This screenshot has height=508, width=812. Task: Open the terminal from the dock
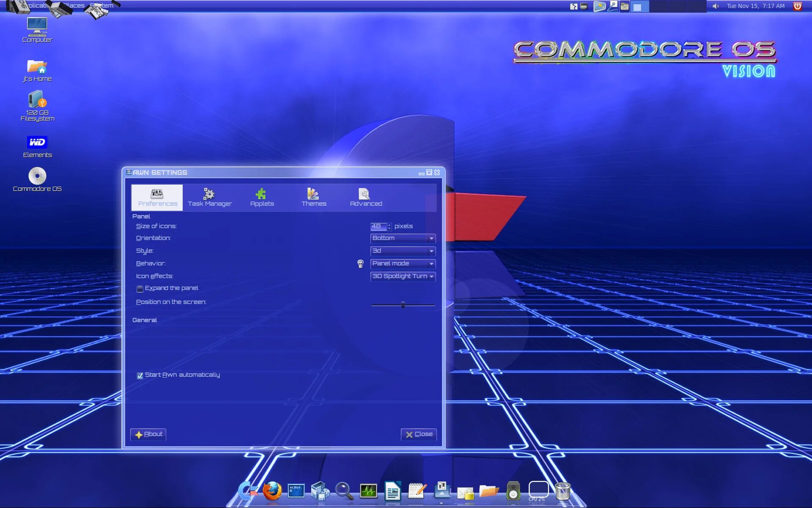tap(296, 490)
